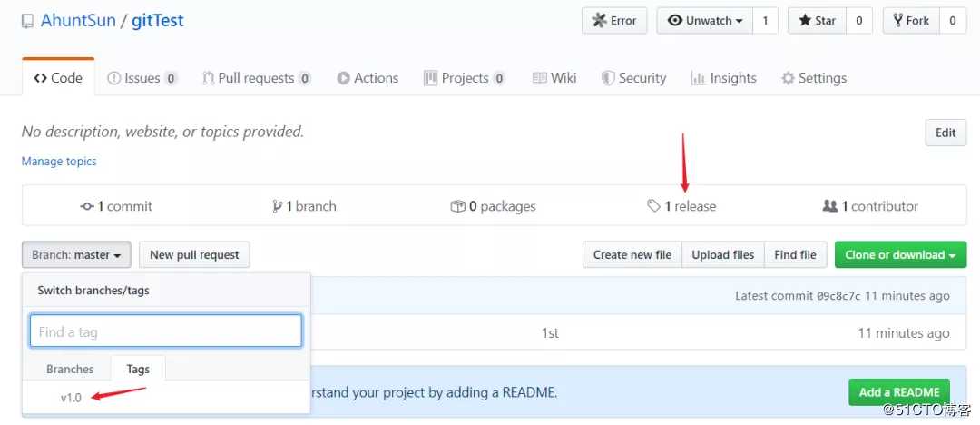This screenshot has width=980, height=425.
Task: Click the Insights graph icon
Action: 698,78
